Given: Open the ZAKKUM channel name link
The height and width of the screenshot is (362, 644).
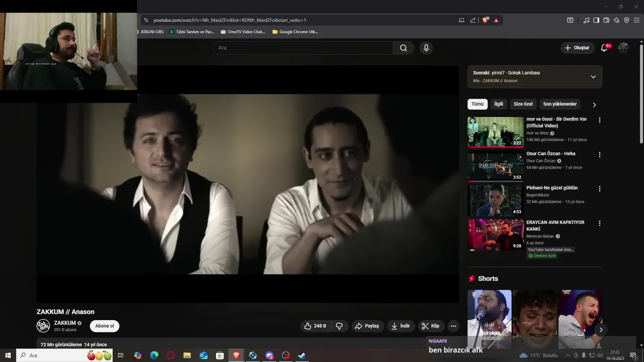Looking at the screenshot, I should (x=65, y=323).
